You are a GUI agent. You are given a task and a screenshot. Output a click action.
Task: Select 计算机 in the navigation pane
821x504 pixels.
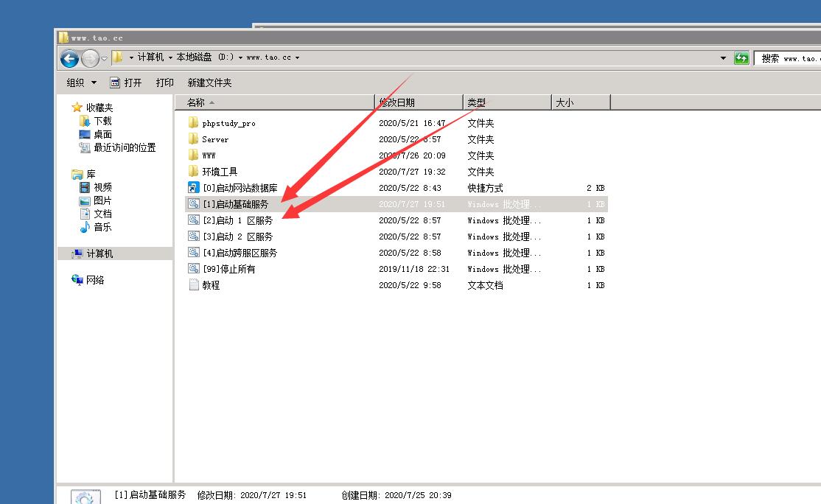click(99, 253)
